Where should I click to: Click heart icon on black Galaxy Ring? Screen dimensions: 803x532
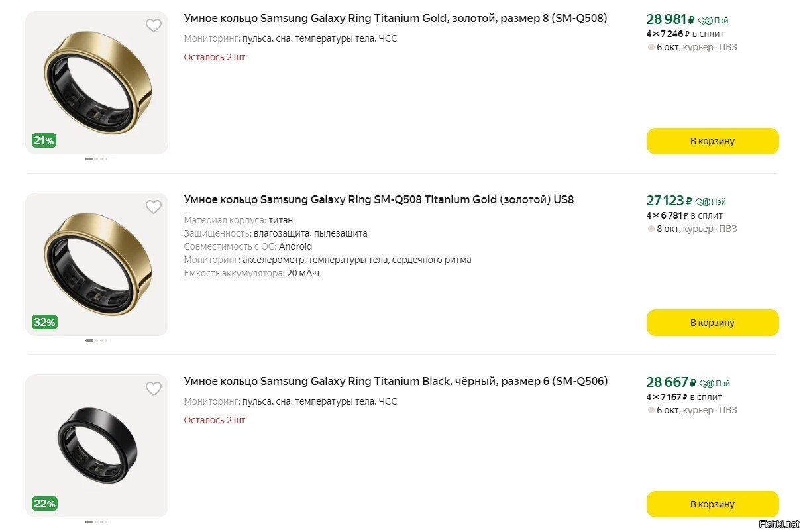[154, 389]
